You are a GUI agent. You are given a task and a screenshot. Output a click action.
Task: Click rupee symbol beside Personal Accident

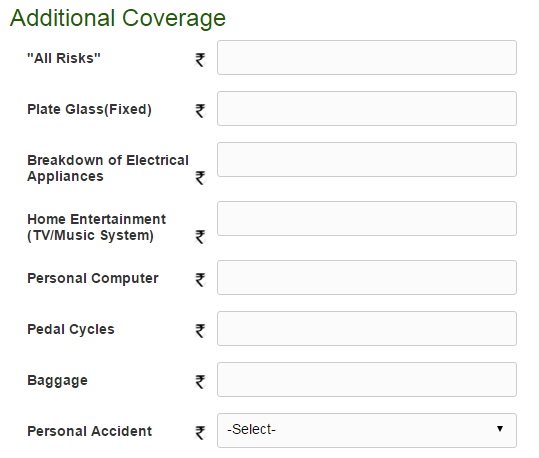(200, 433)
